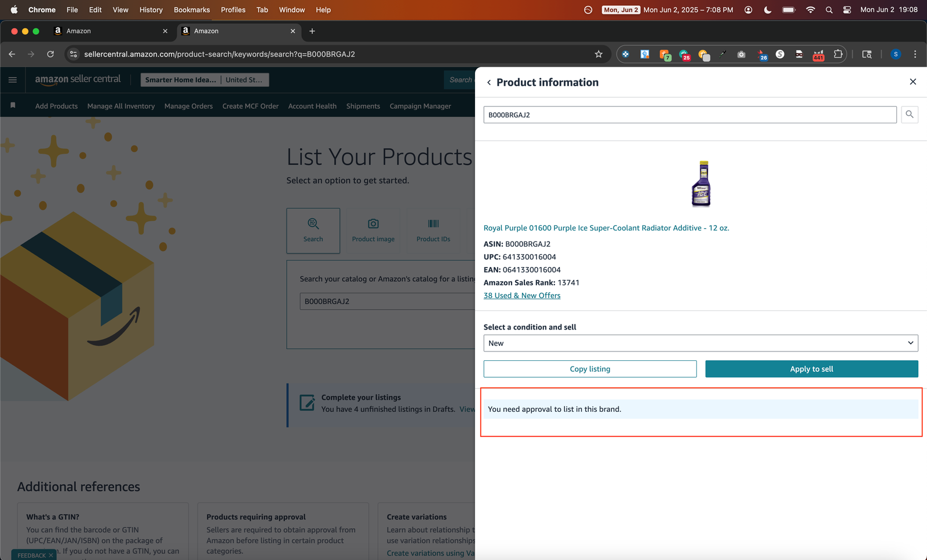Open the site information icon in address bar
Screen dimensions: 927x560
[x=73, y=54]
